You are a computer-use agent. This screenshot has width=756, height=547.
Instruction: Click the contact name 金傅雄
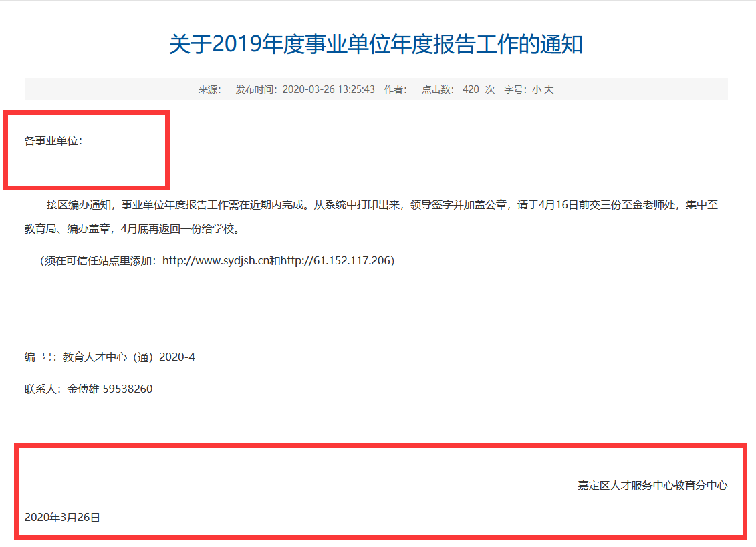83,389
